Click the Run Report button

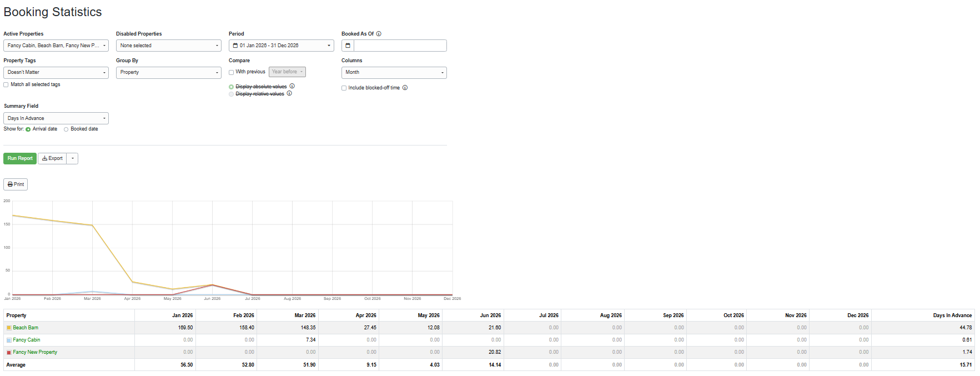click(x=20, y=158)
